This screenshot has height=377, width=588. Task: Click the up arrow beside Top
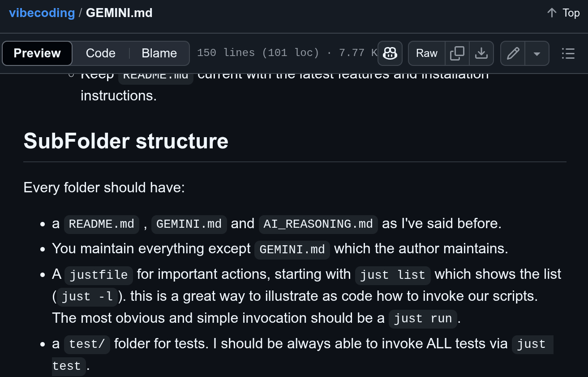click(552, 13)
